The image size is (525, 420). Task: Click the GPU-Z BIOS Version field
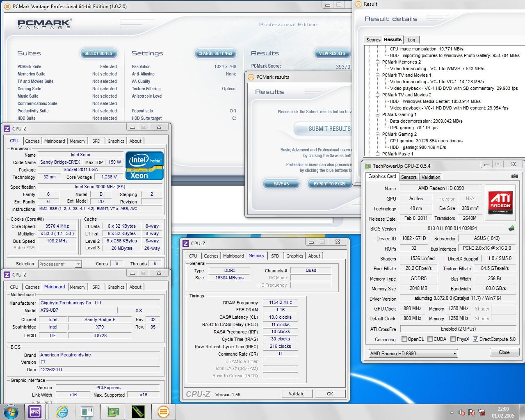452,228
